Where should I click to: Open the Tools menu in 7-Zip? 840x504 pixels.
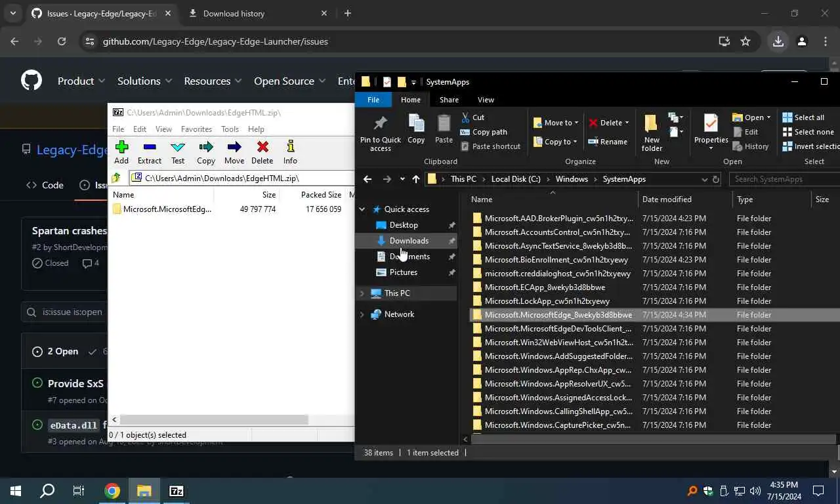click(230, 129)
